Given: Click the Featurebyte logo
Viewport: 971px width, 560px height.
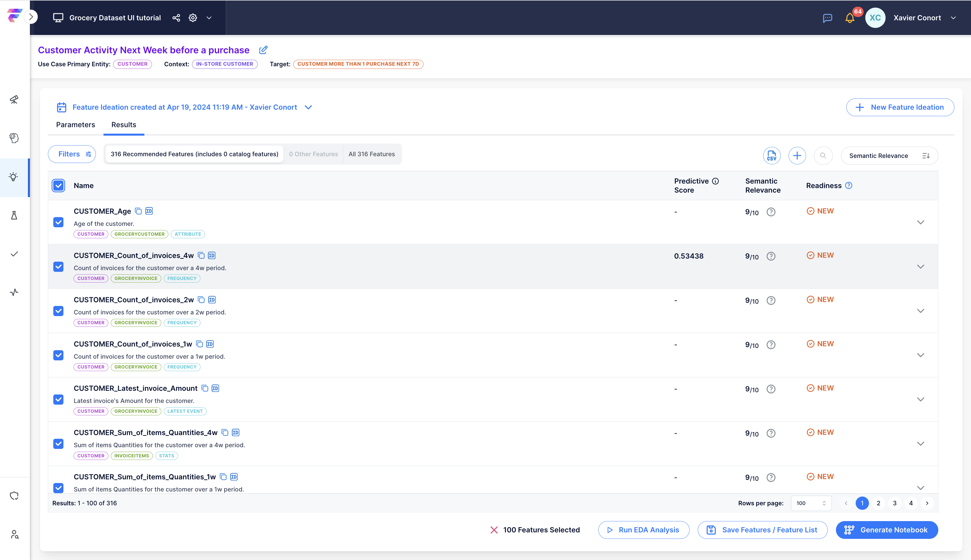Looking at the screenshot, I should click(14, 16).
